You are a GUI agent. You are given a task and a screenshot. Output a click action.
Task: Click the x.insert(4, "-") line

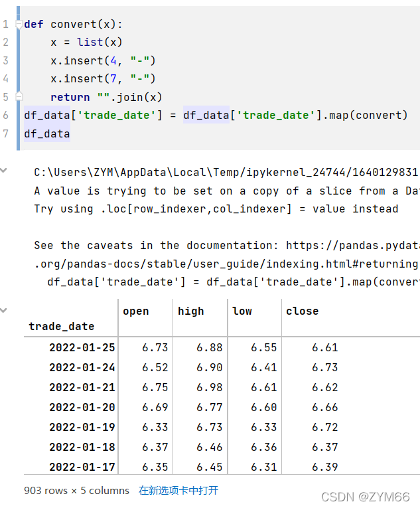(103, 60)
